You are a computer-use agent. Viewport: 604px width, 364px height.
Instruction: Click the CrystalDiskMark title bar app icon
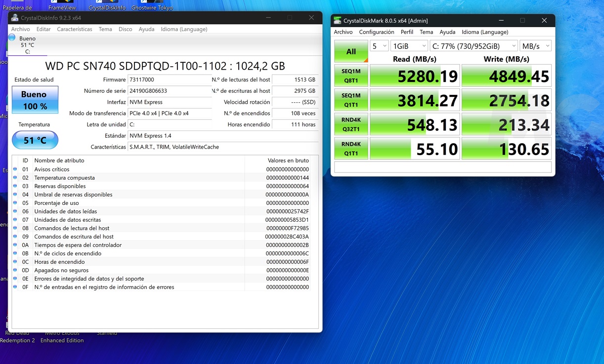click(338, 21)
